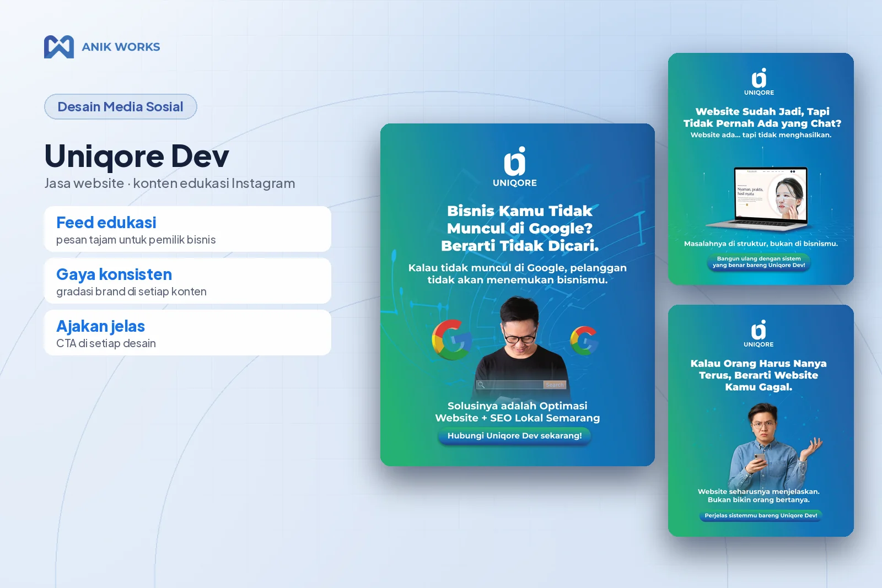Click text Masalahnya di struktur, bukan di bisnismu
Screen dimensions: 882x588
761,244
